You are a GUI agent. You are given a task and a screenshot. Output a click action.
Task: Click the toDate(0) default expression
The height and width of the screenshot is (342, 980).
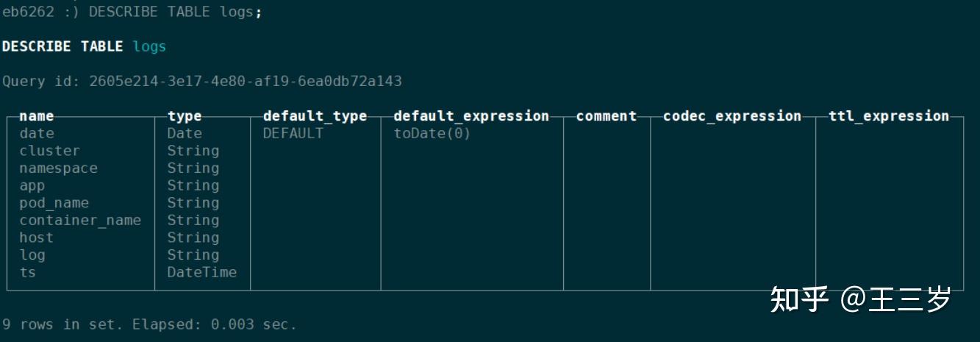point(432,134)
